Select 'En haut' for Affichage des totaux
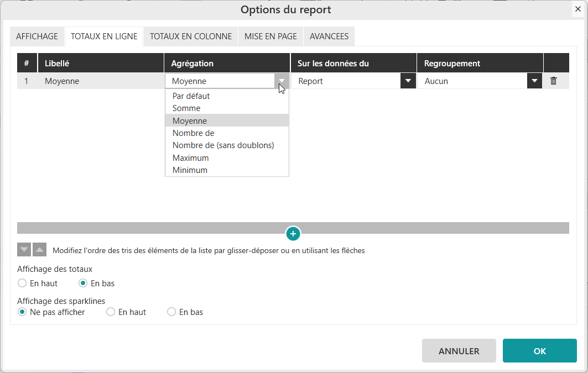Screen dimensions: 588x373 click(x=22, y=283)
